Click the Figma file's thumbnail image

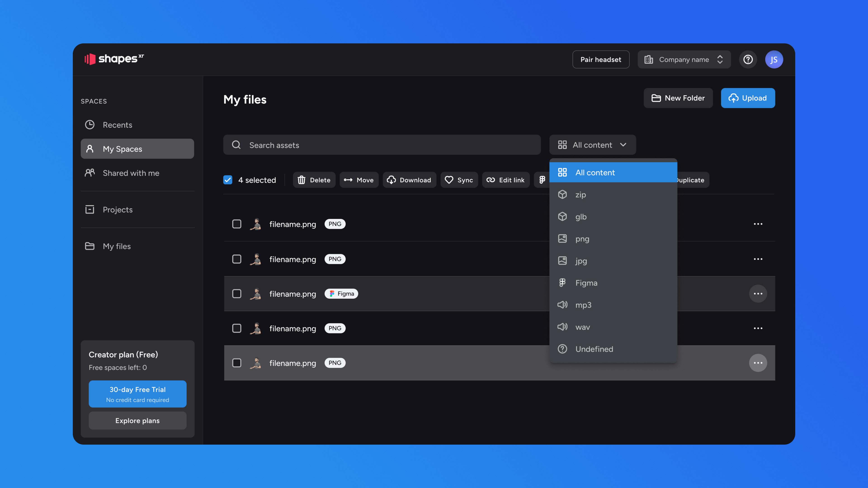(256, 294)
